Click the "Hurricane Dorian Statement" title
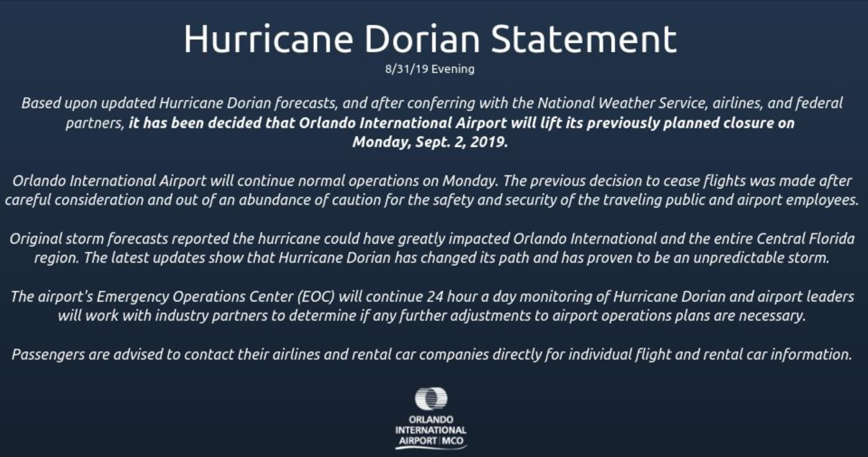 click(430, 38)
